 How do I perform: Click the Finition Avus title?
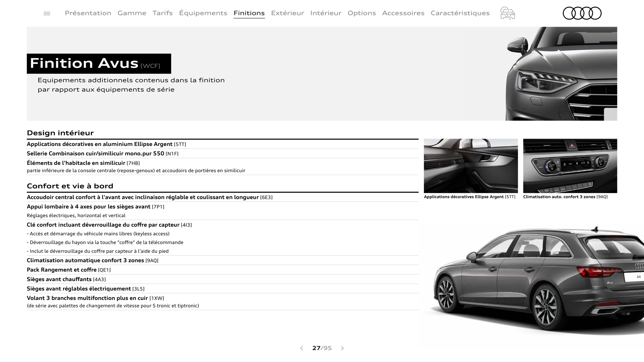[x=99, y=64]
